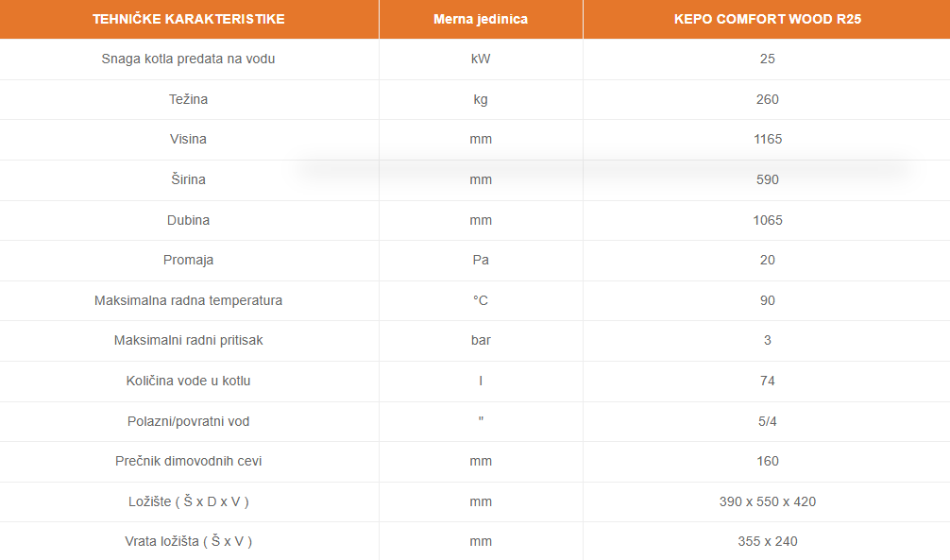Click the Dubina value 1065
This screenshot has height=560, width=950.
coord(767,220)
